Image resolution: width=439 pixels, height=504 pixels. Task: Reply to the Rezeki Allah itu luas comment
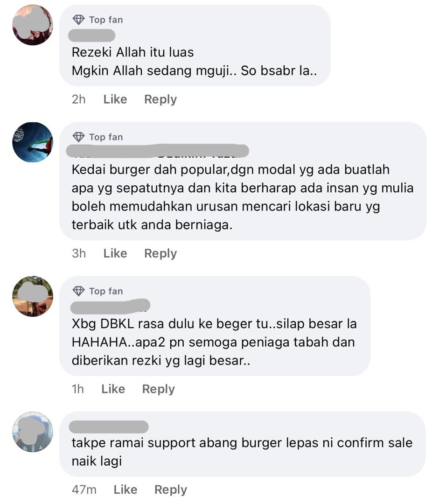pyautogui.click(x=160, y=99)
